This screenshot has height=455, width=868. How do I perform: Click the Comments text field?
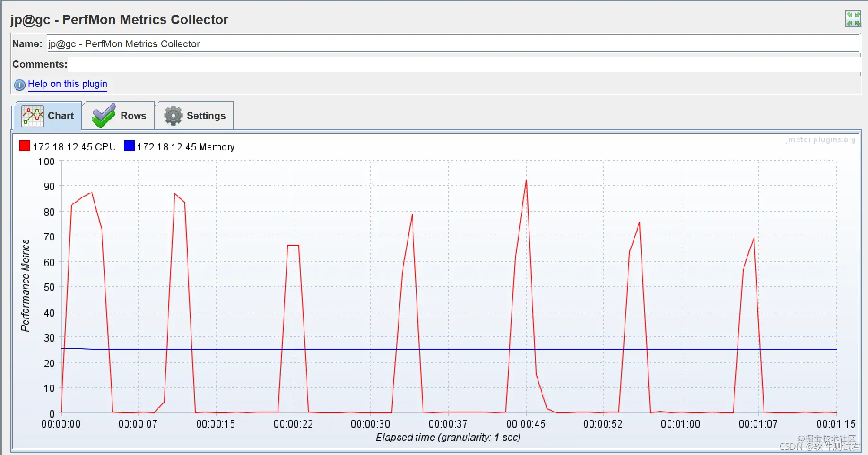click(x=464, y=64)
